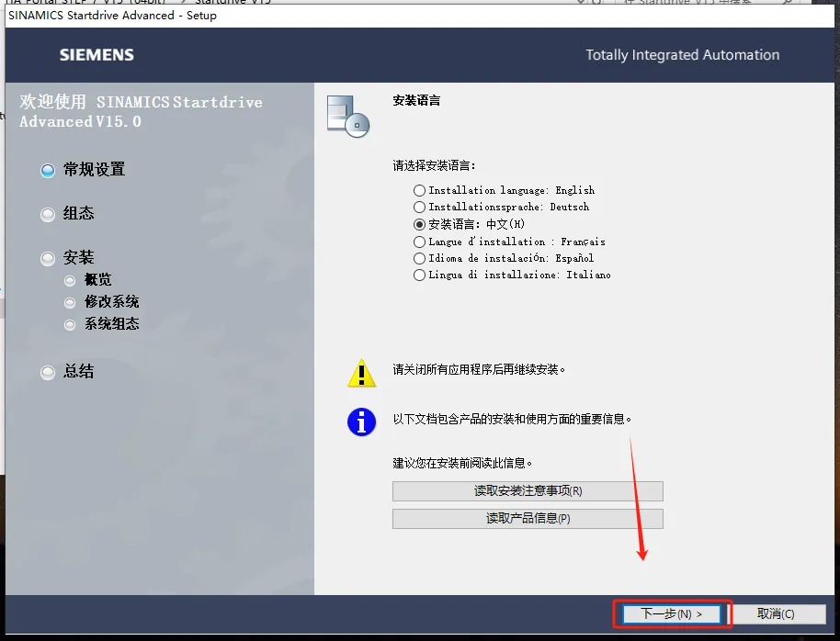Viewport: 840px width, 641px height.
Task: Click the Totally Integrated Automation text
Action: tap(683, 54)
